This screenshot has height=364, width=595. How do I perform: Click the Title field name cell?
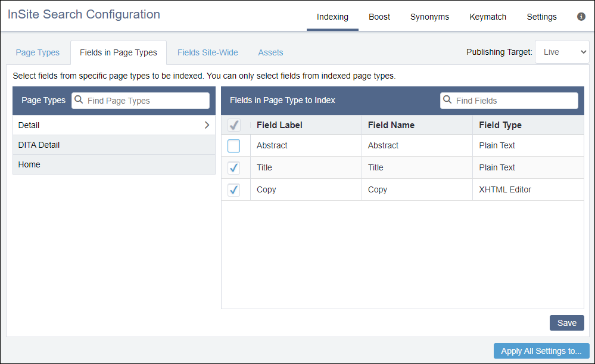[x=417, y=168]
